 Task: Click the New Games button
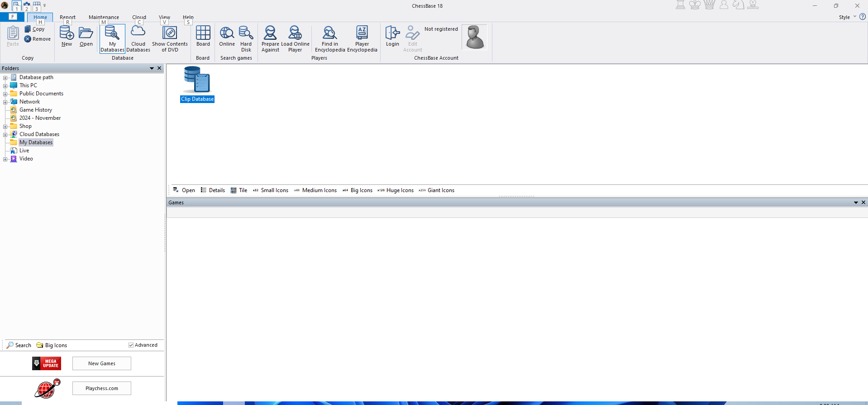(102, 363)
